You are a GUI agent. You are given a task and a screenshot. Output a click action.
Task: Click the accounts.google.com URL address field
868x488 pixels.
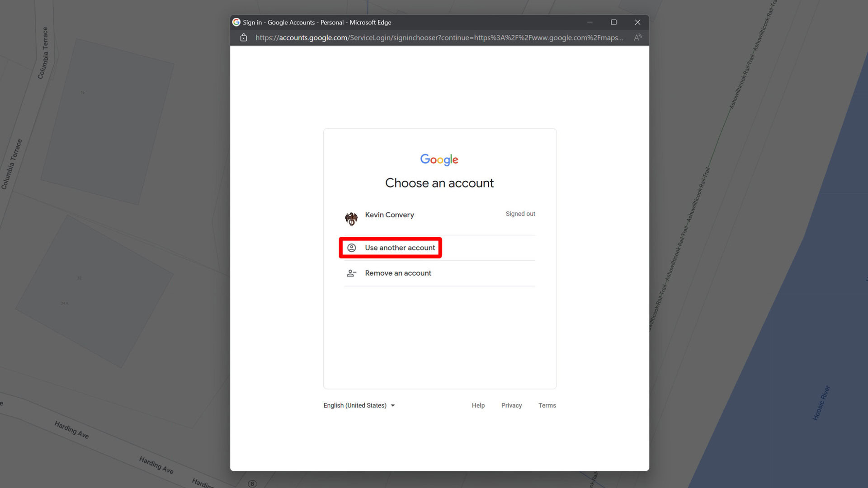click(439, 38)
